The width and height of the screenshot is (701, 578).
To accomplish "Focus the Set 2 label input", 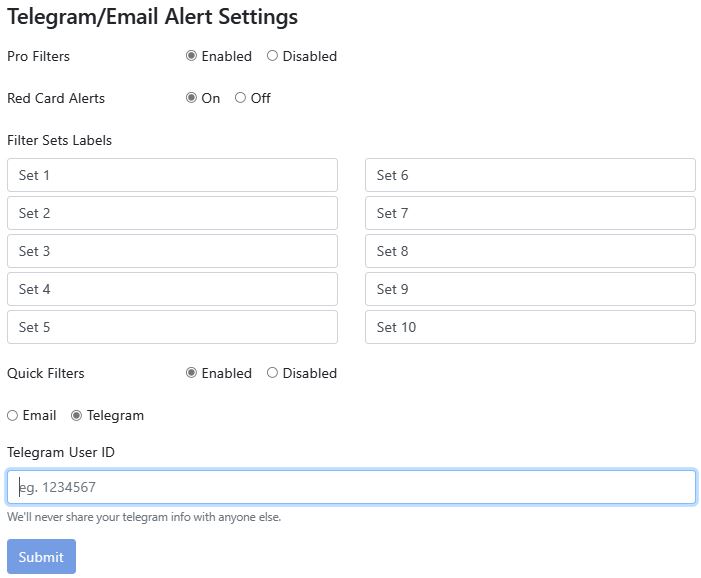I will [172, 213].
